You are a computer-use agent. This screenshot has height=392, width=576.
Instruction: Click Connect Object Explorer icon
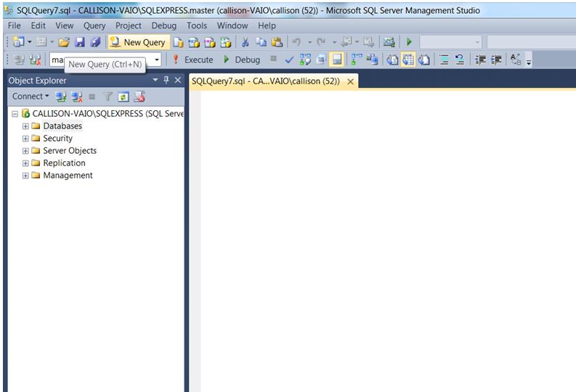click(61, 97)
